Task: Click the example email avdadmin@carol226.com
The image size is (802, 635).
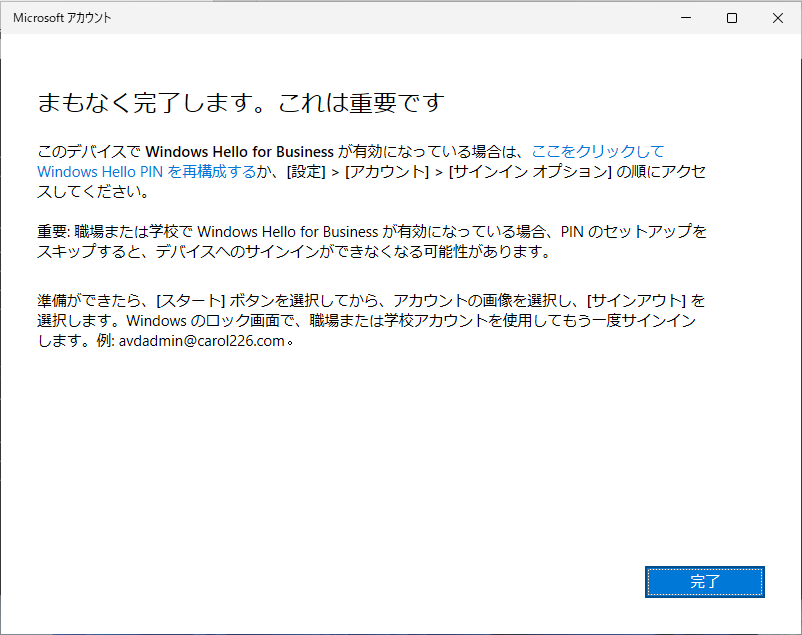Action: click(202, 341)
